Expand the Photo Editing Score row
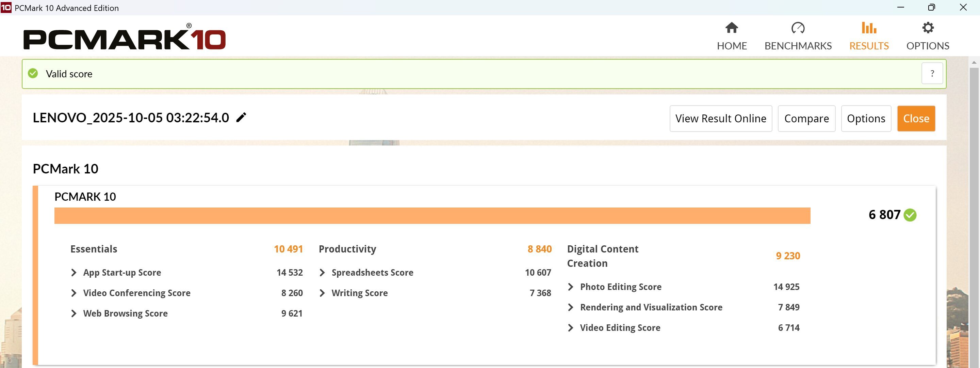 coord(570,287)
